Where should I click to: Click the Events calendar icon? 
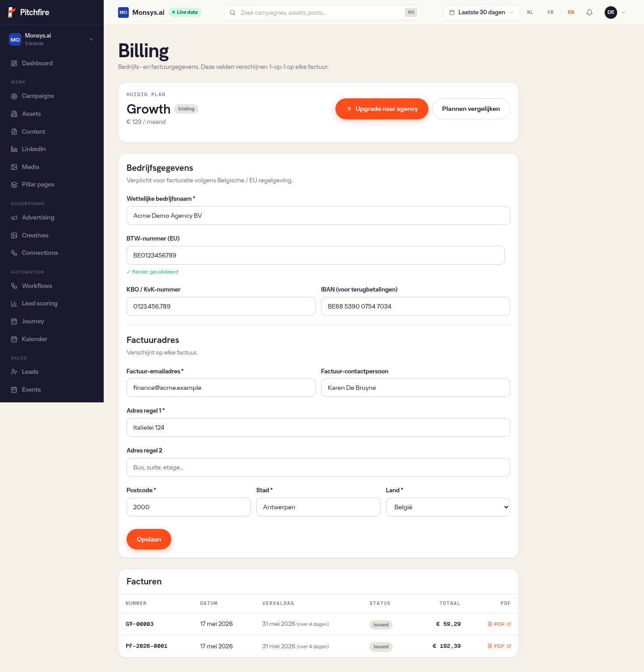pos(14,390)
